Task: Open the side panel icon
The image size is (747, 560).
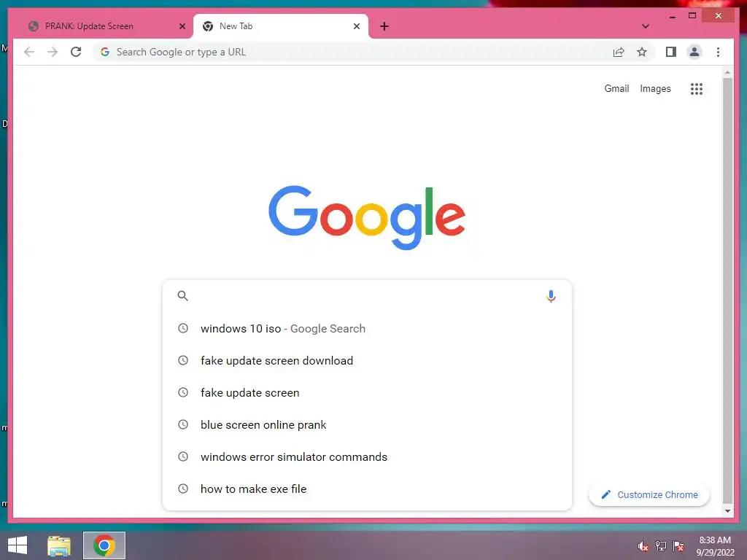Action: (x=671, y=52)
